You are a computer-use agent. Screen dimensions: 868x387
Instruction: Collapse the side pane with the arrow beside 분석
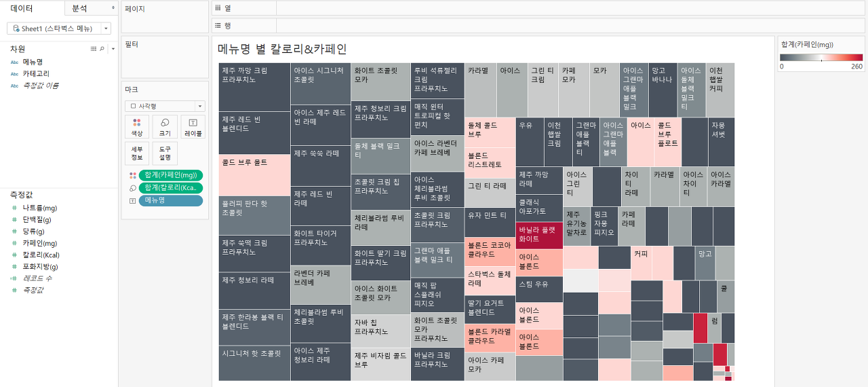click(x=113, y=8)
